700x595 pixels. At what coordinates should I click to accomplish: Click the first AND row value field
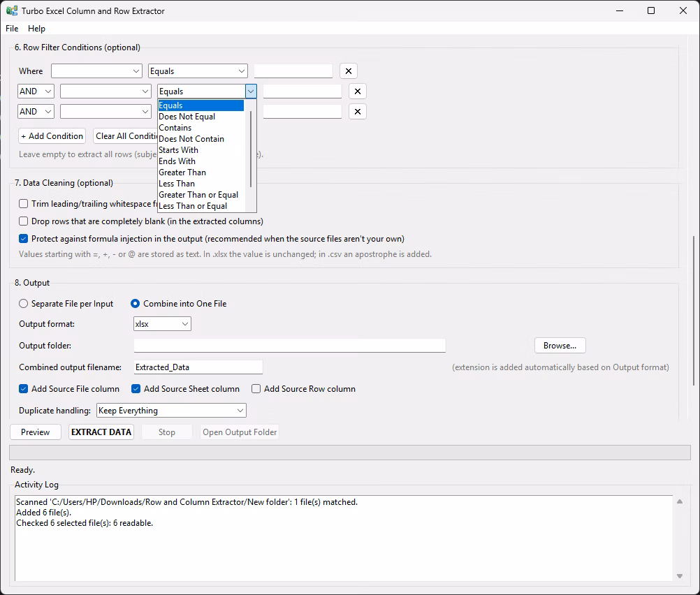(302, 91)
